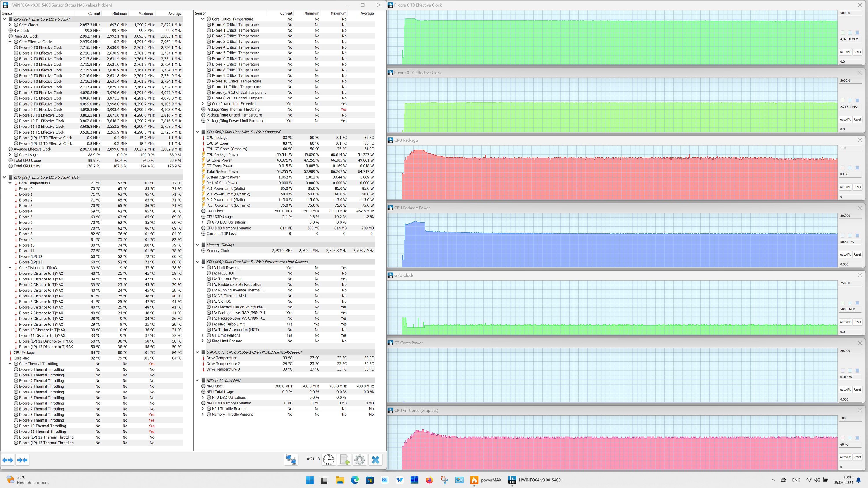Click Auto Fit on the CPU Package graph
This screenshot has width=868, height=488.
845,187
